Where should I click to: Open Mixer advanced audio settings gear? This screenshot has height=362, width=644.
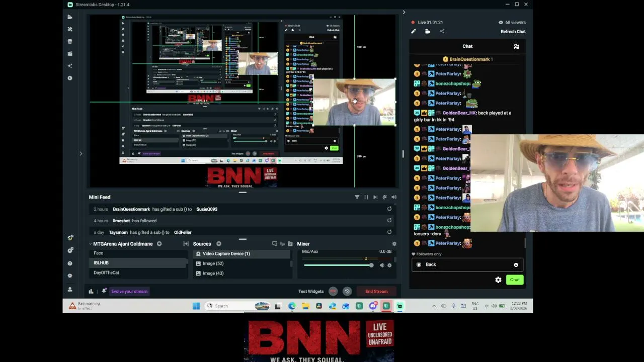[394, 244]
